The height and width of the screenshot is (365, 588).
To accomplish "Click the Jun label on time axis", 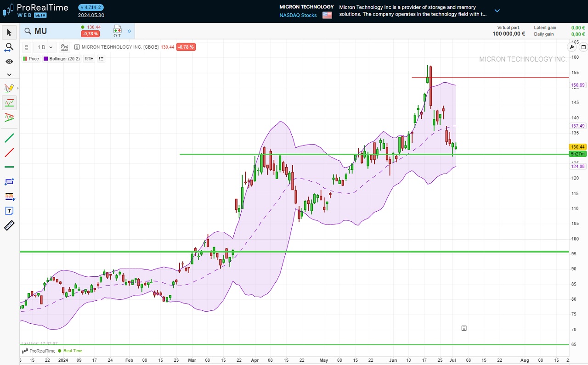I will coord(393,360).
